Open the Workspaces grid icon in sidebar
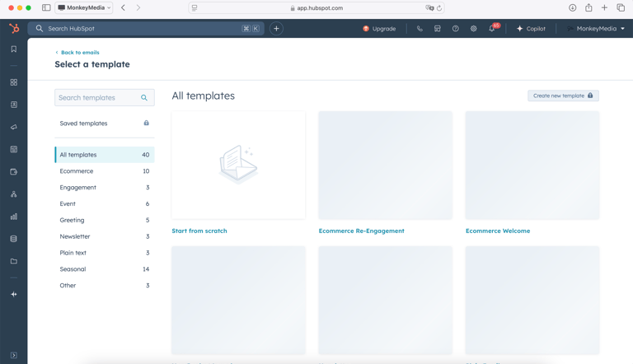The width and height of the screenshot is (633, 364). [x=14, y=82]
